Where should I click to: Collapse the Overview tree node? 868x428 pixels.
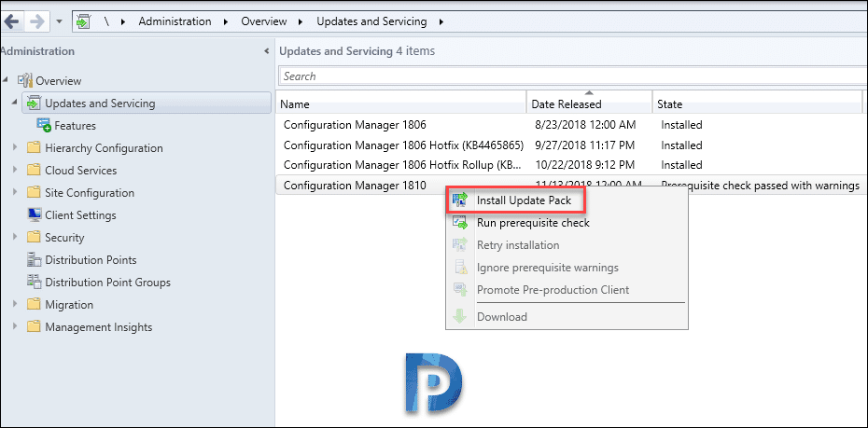[x=6, y=80]
